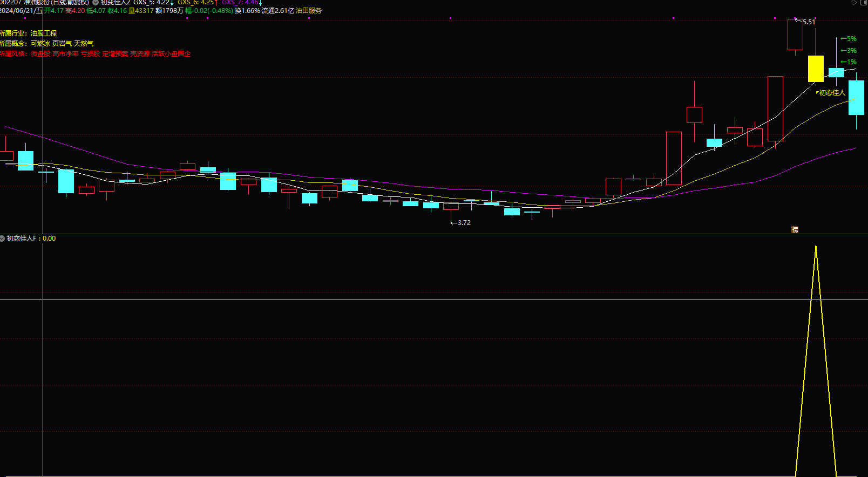Click the 初恋佳人Z indicator name
This screenshot has height=477, width=868.
click(116, 3)
